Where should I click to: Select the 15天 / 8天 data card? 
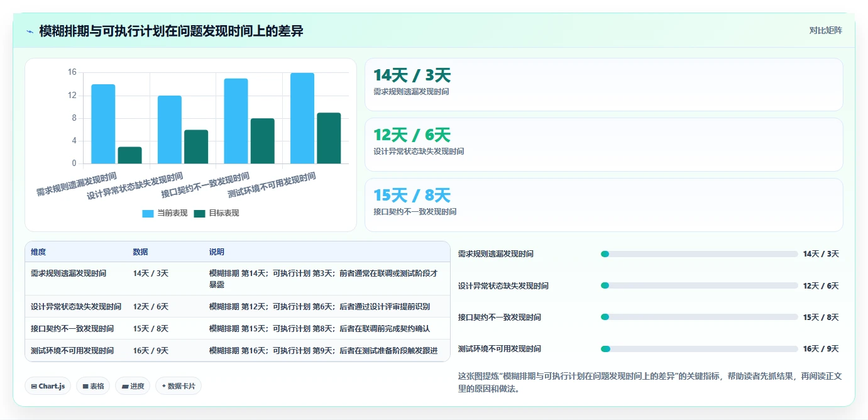point(603,205)
